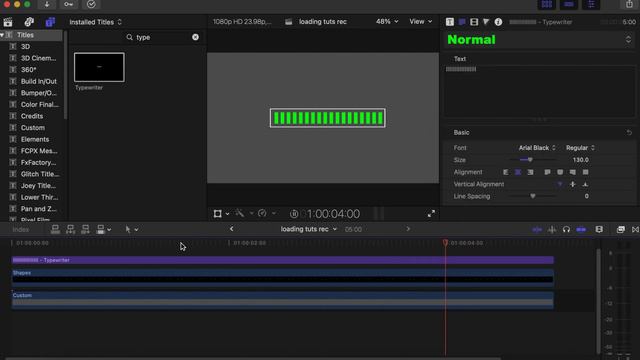The height and width of the screenshot is (360, 640).
Task: Toggle video skimming in timeline
Action: pos(537,230)
